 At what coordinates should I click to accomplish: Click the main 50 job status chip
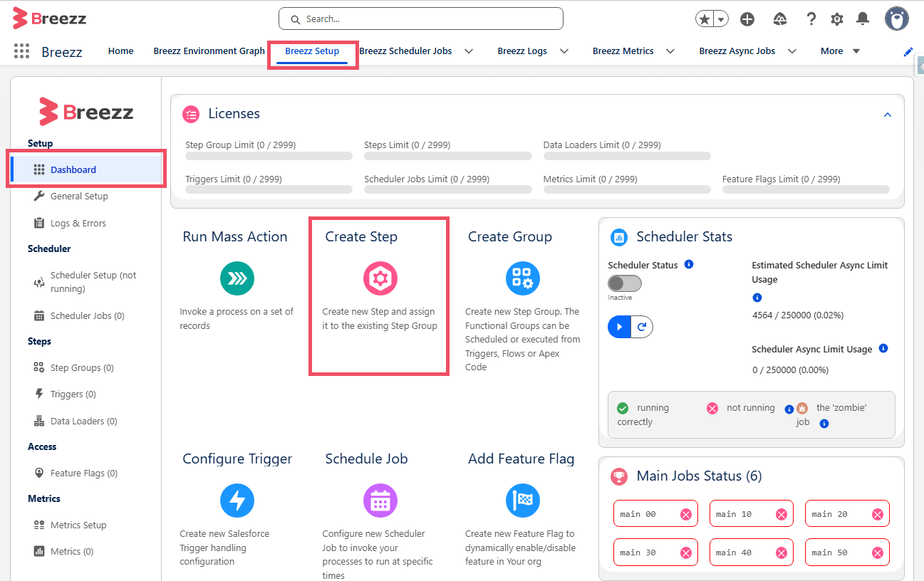click(x=847, y=553)
